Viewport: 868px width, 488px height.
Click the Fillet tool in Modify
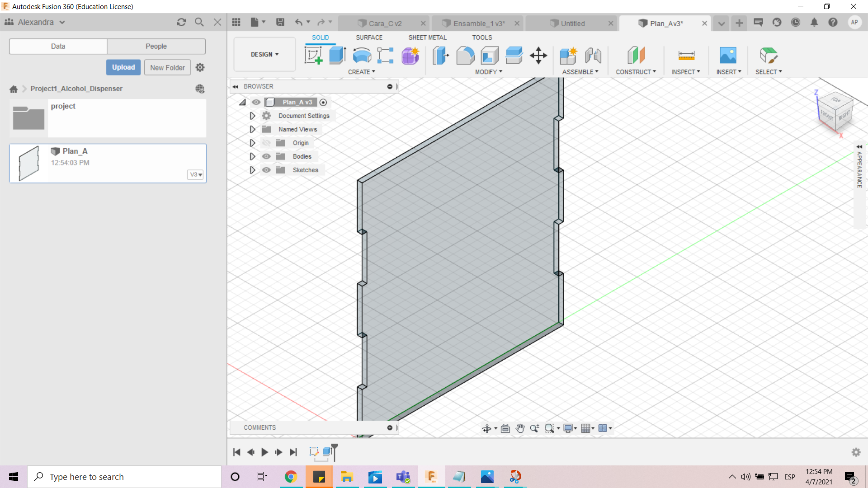click(x=465, y=56)
